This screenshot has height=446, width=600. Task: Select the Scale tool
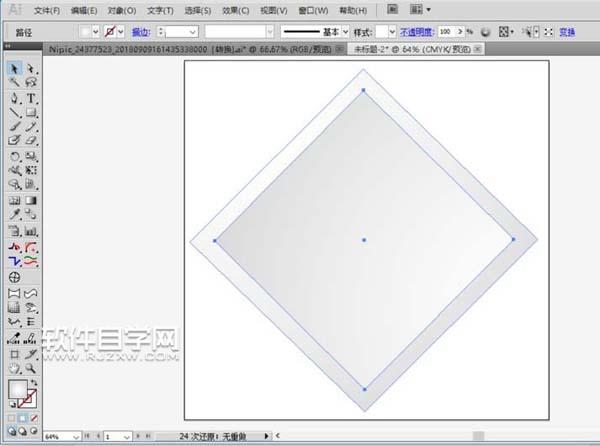(31, 156)
